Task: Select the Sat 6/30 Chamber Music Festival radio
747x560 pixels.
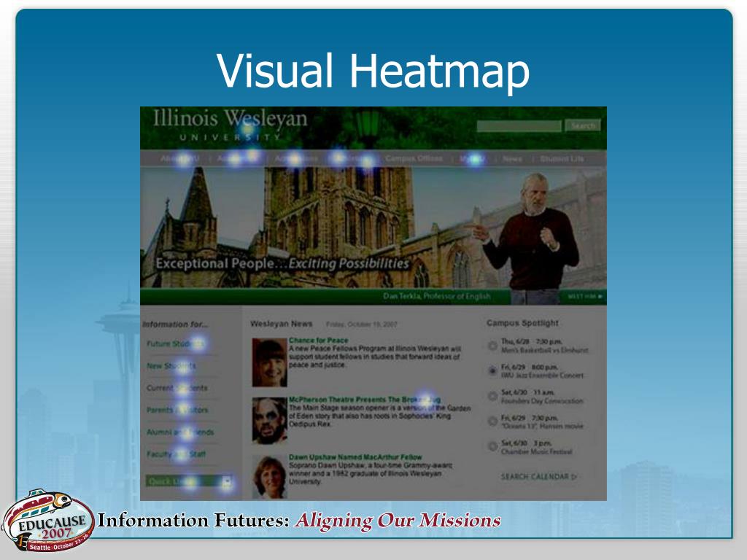Action: click(x=492, y=447)
